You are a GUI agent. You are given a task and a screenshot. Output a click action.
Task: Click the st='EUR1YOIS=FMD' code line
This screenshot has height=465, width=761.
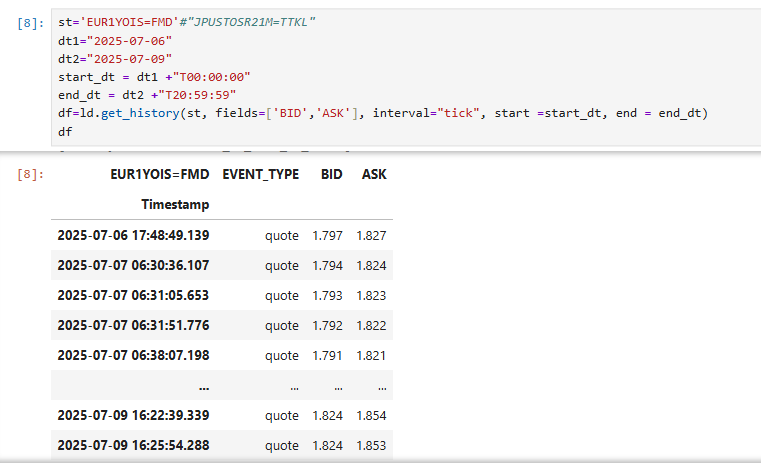click(187, 22)
